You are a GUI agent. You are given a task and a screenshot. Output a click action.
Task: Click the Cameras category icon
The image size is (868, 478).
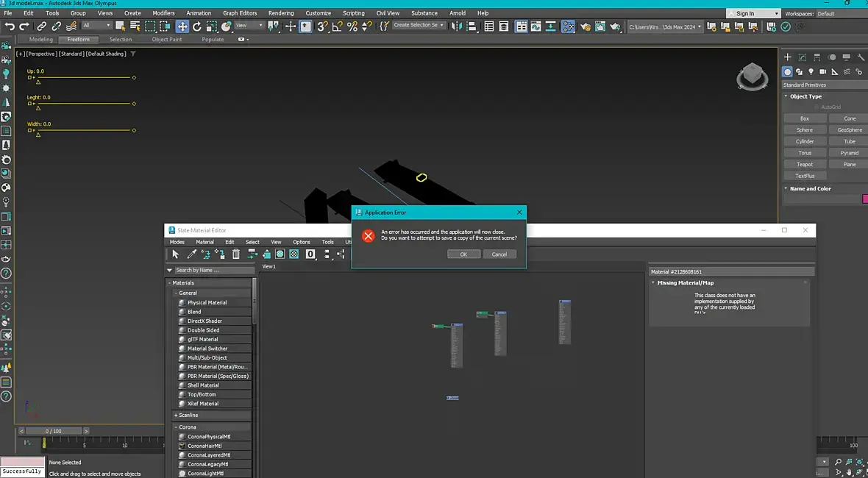coord(823,72)
